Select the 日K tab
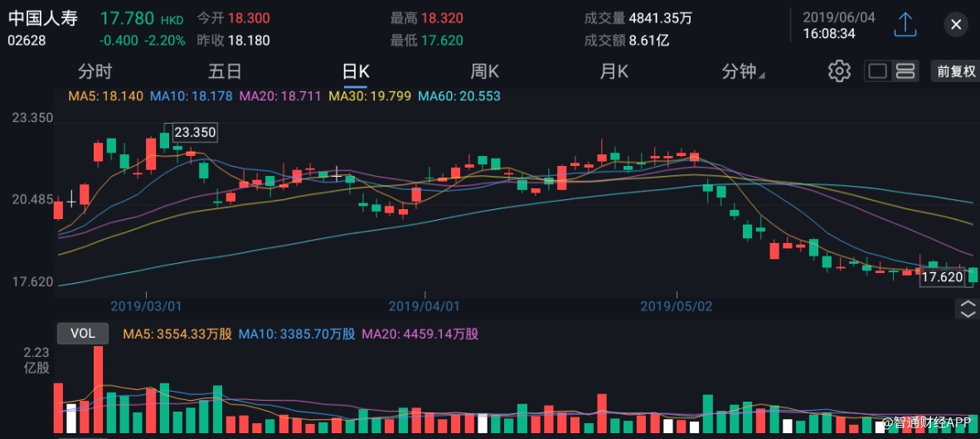This screenshot has height=439, width=980. (356, 71)
